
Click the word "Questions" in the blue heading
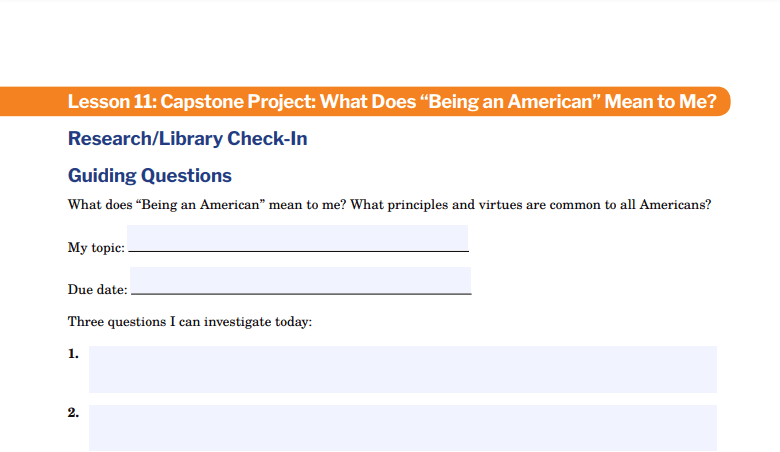[x=187, y=176]
